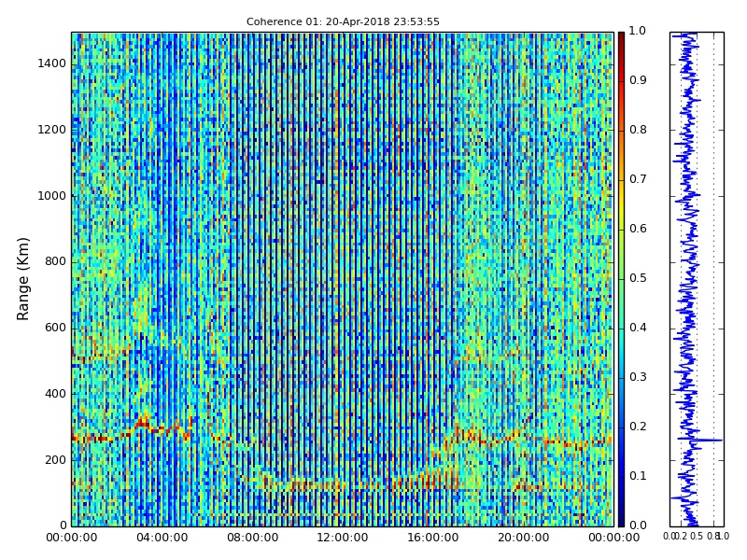
Task: Click the 12:00:00 time axis label
Action: coord(343,539)
